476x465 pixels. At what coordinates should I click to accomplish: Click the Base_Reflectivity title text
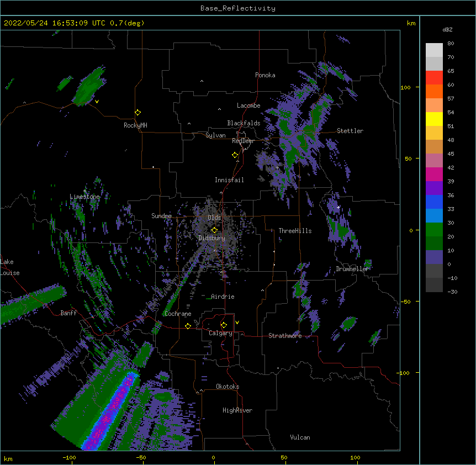tap(238, 8)
